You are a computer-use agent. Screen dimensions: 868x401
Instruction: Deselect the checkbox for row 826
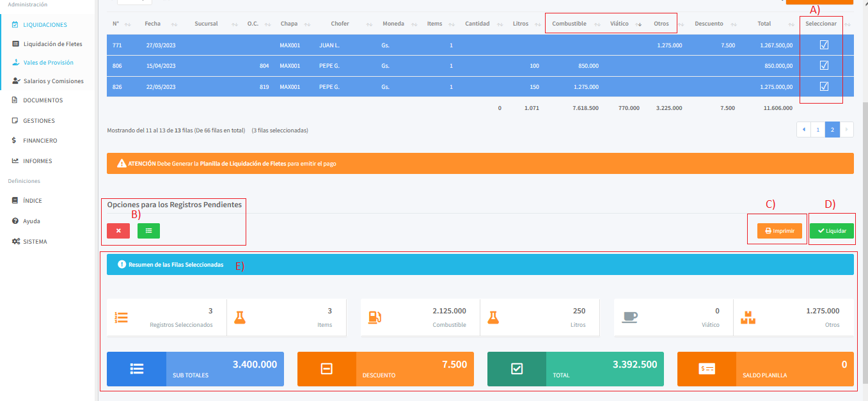[x=824, y=86]
